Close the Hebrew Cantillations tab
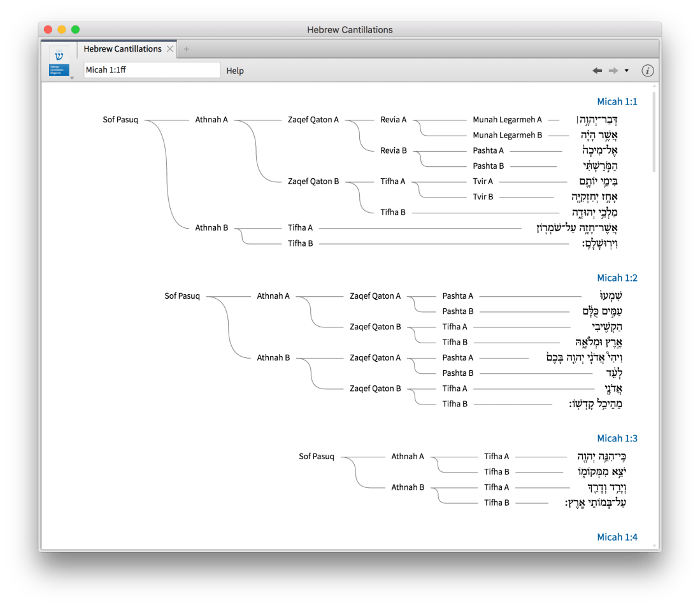 [170, 49]
